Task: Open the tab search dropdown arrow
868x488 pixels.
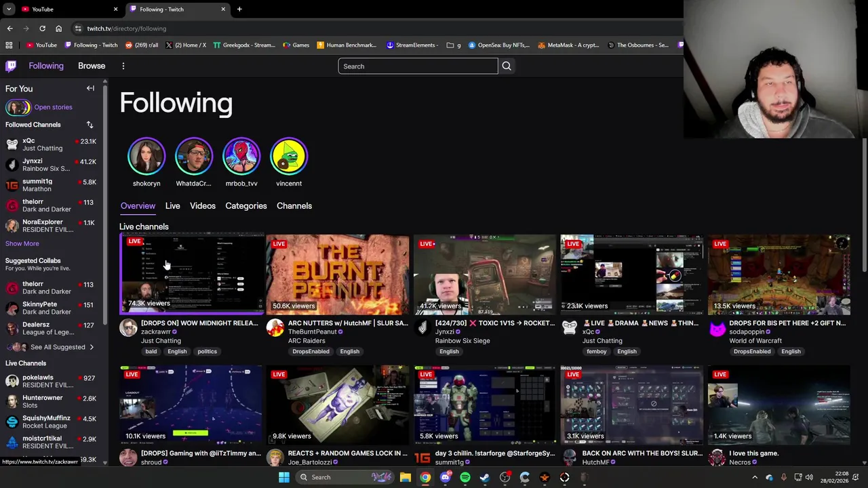Action: click(9, 9)
